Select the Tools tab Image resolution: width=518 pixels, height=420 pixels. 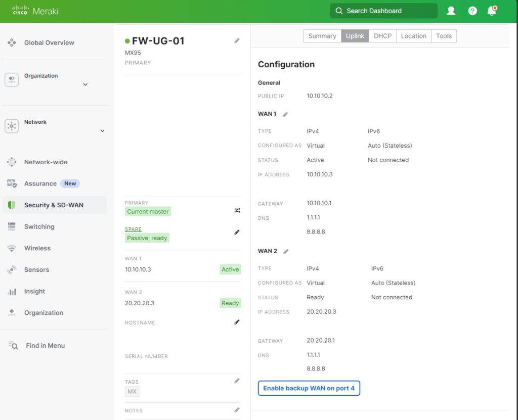click(444, 36)
